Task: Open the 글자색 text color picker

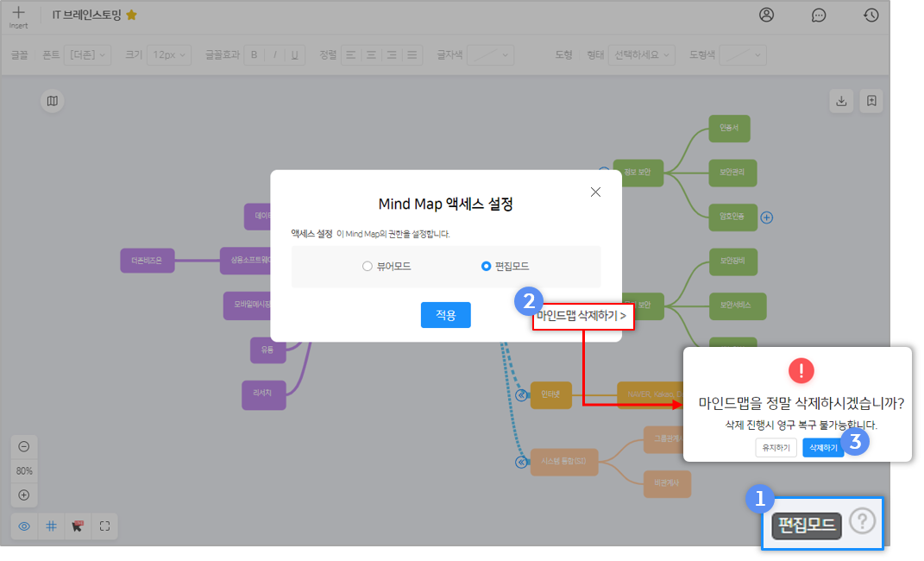Action: pyautogui.click(x=492, y=54)
